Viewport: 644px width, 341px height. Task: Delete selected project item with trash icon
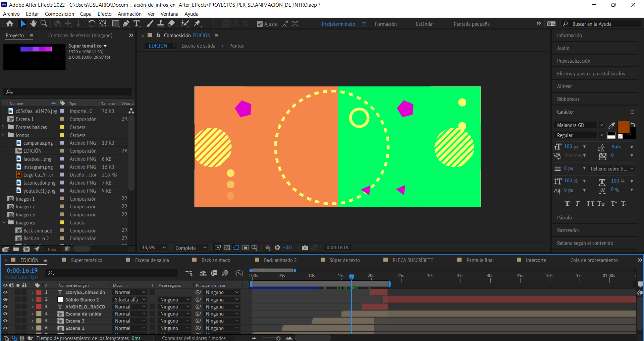point(67,249)
